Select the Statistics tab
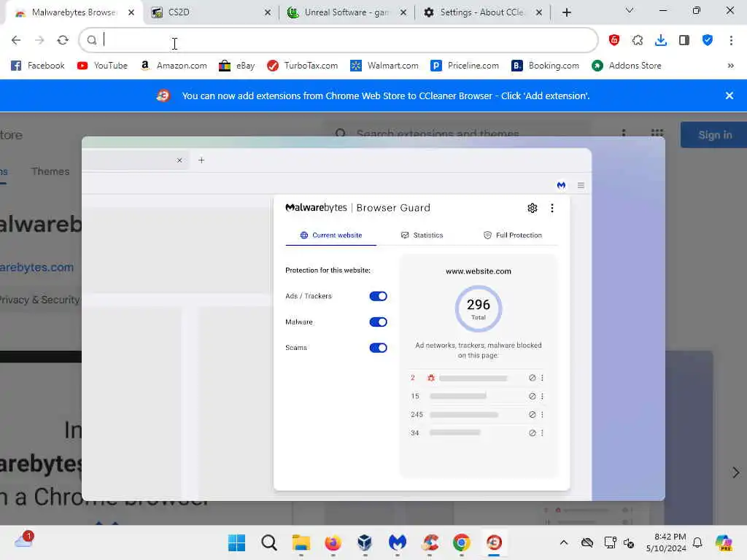Image resolution: width=747 pixels, height=560 pixels. (422, 236)
